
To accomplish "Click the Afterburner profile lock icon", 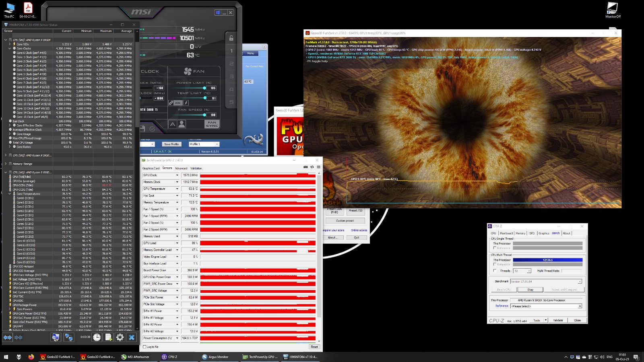I will (x=231, y=38).
